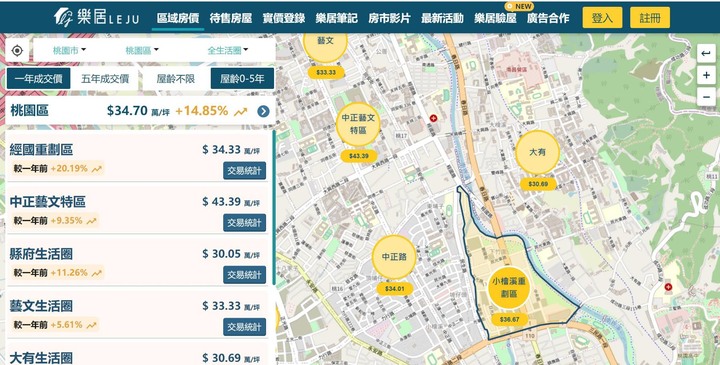The height and width of the screenshot is (365, 720).
Task: Click the red hospital marker near 中正藝文特區
Action: tap(433, 118)
